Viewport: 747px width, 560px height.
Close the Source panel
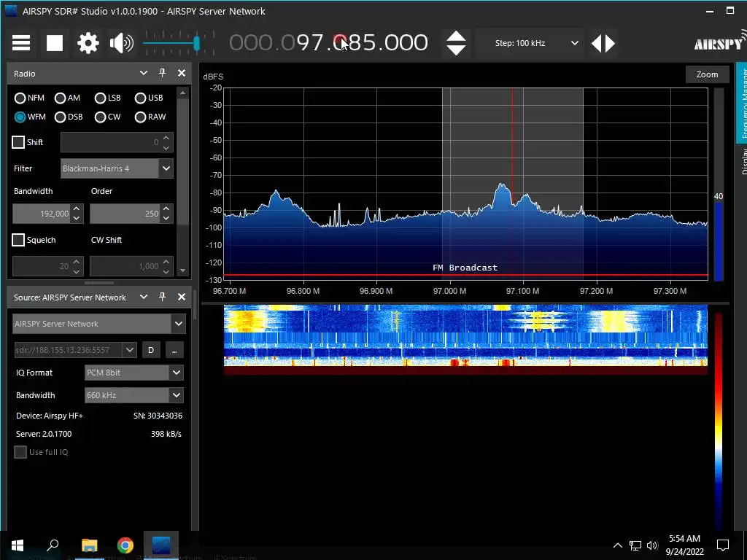tap(182, 297)
